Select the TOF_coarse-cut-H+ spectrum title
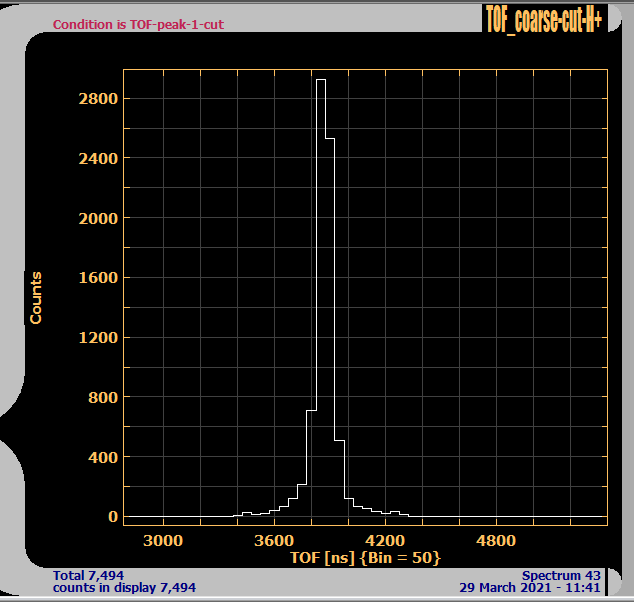Screen dimensions: 634x607 point(544,19)
